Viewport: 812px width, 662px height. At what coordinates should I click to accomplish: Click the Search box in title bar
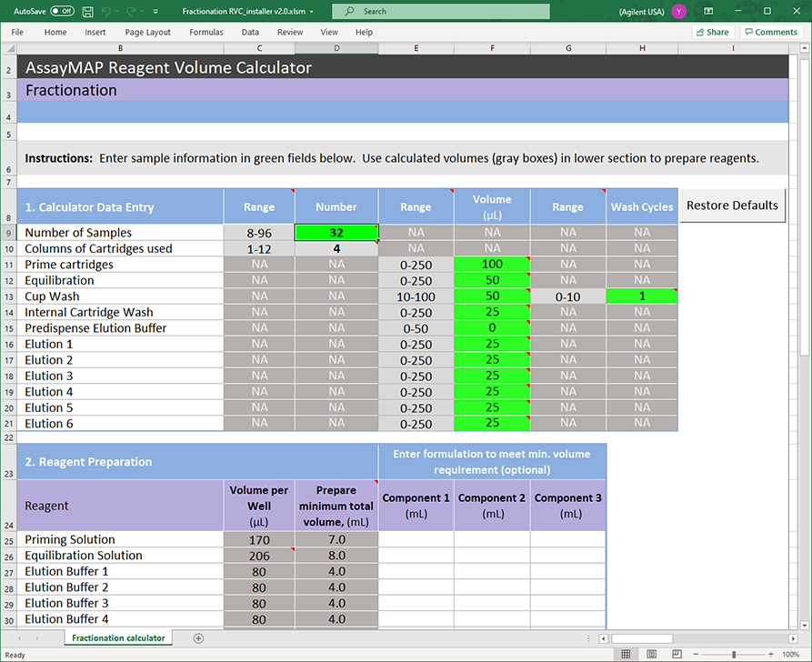pyautogui.click(x=441, y=12)
